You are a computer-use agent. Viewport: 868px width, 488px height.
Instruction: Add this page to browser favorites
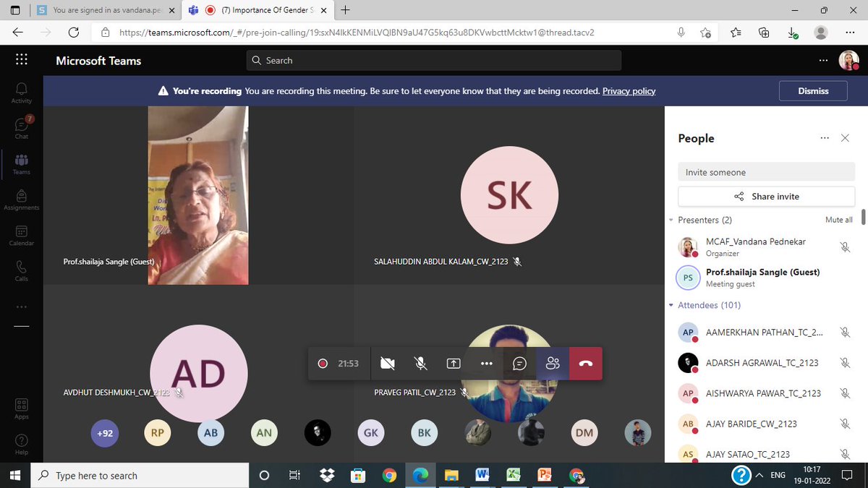pos(705,33)
